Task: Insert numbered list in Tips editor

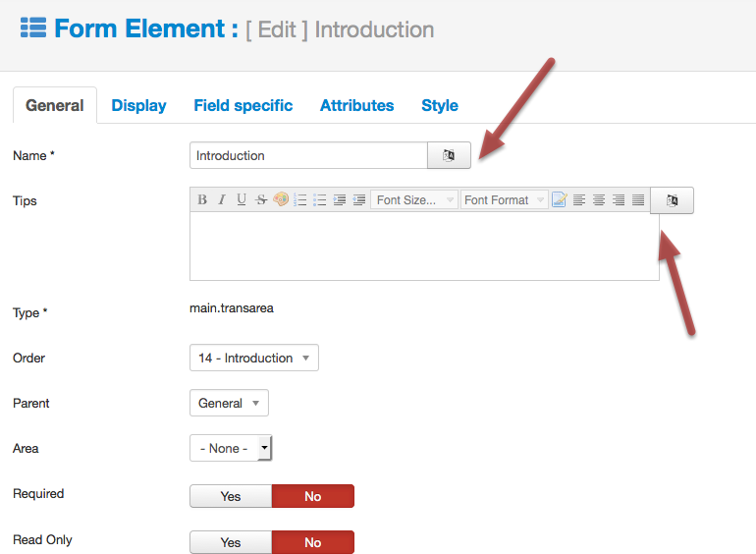Action: point(300,199)
